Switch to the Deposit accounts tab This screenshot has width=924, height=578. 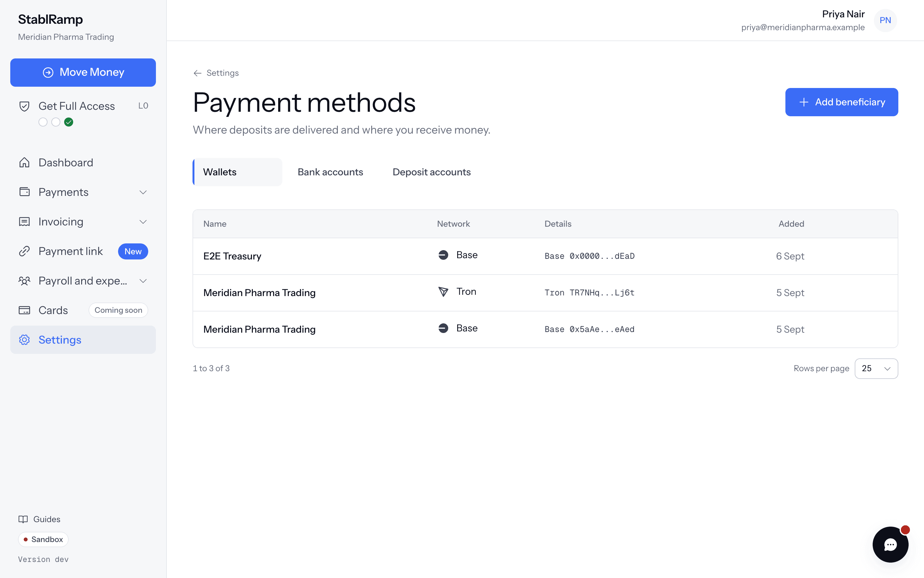[x=432, y=172]
